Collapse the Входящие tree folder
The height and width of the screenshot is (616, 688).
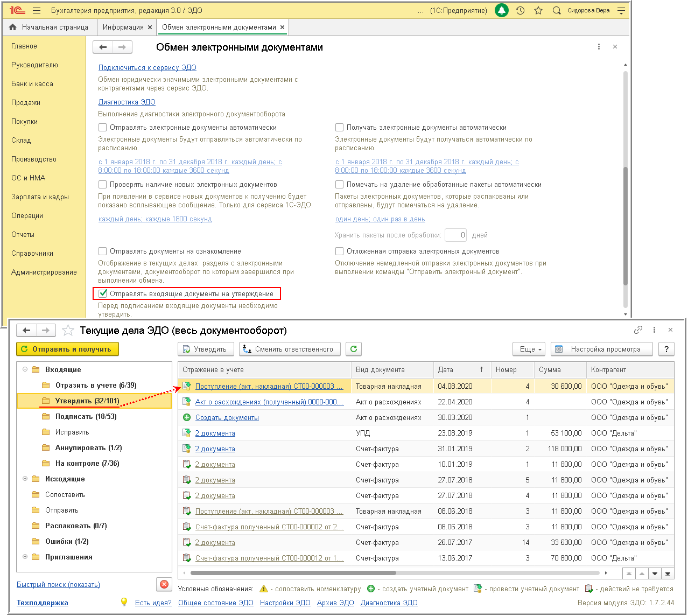(x=25, y=369)
